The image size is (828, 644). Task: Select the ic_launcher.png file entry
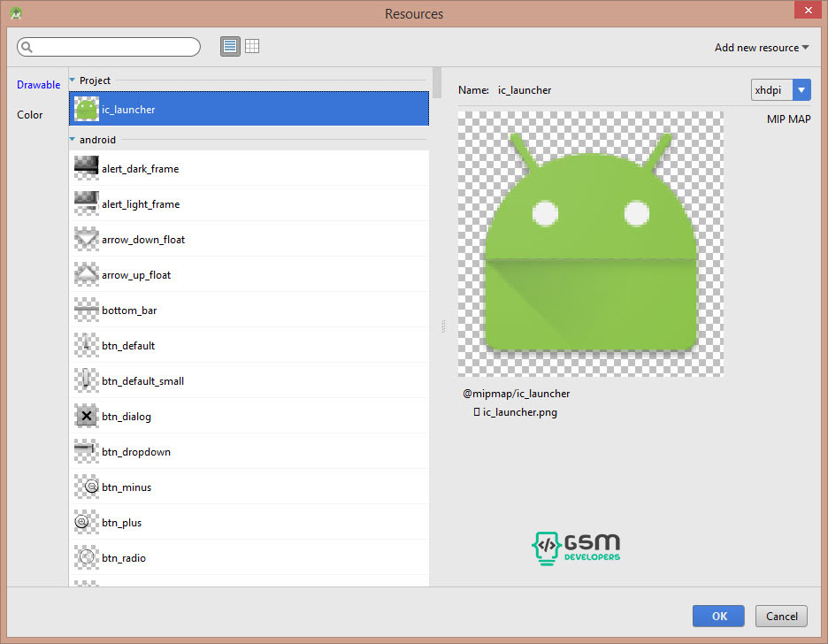coord(516,411)
